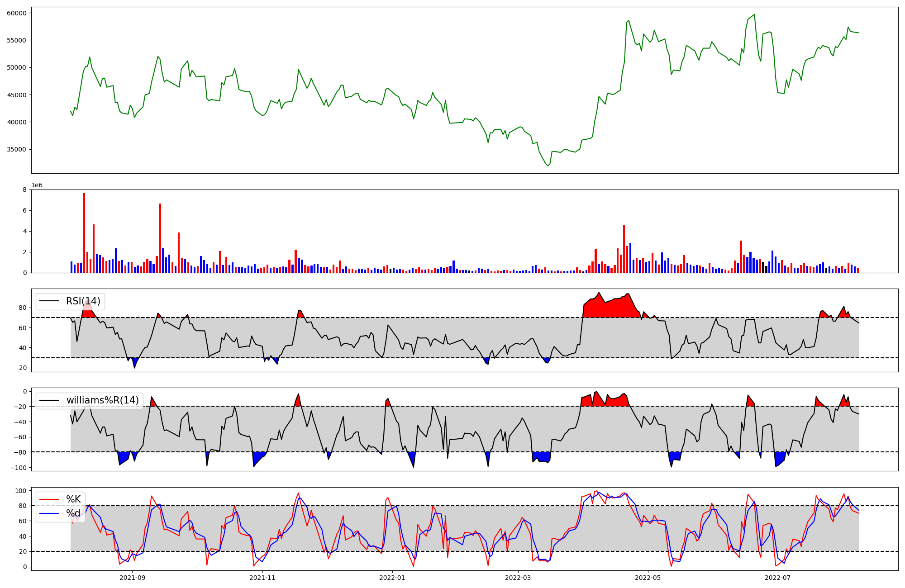Click the williams%R(14) legend label
Image resolution: width=905 pixels, height=588 pixels.
click(x=102, y=400)
